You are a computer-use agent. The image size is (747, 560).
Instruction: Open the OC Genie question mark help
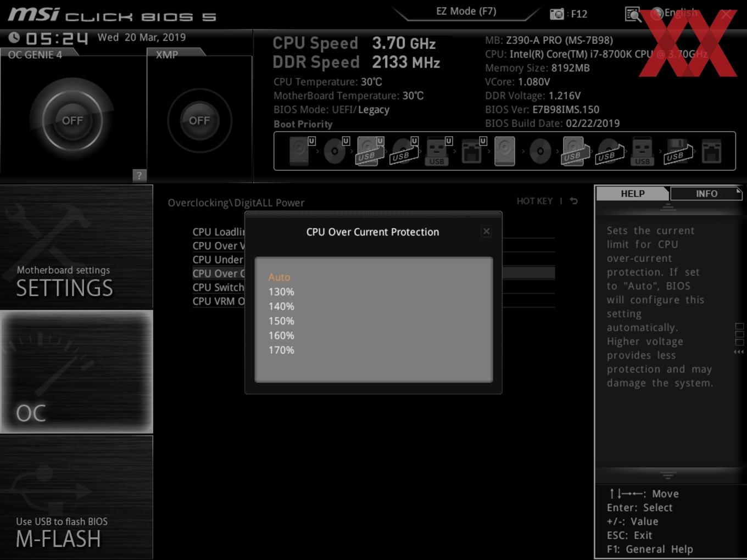pyautogui.click(x=140, y=175)
